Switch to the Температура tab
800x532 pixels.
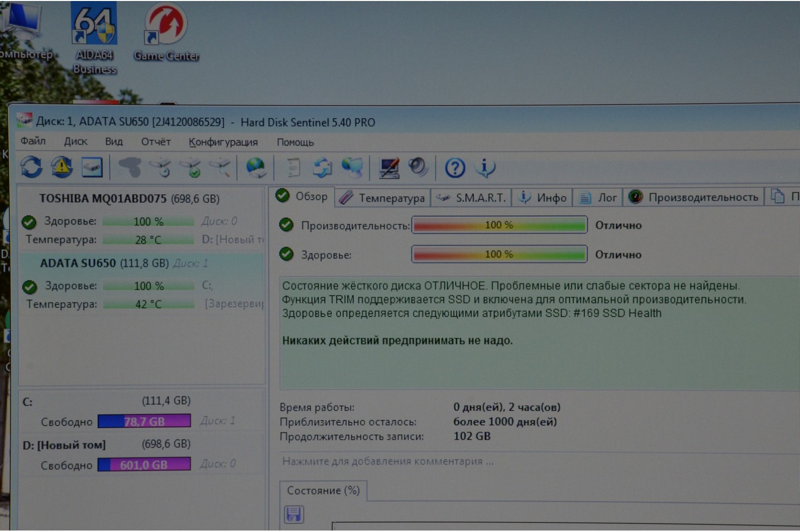(x=382, y=198)
